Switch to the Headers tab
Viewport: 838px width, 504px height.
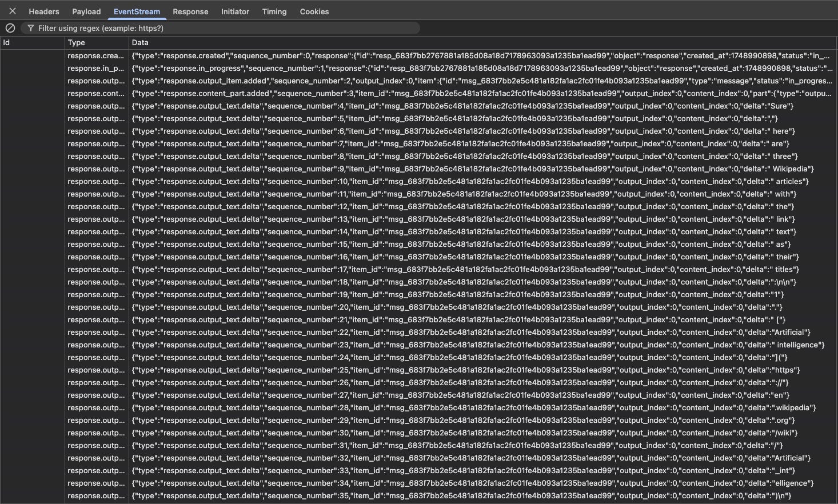tap(43, 11)
